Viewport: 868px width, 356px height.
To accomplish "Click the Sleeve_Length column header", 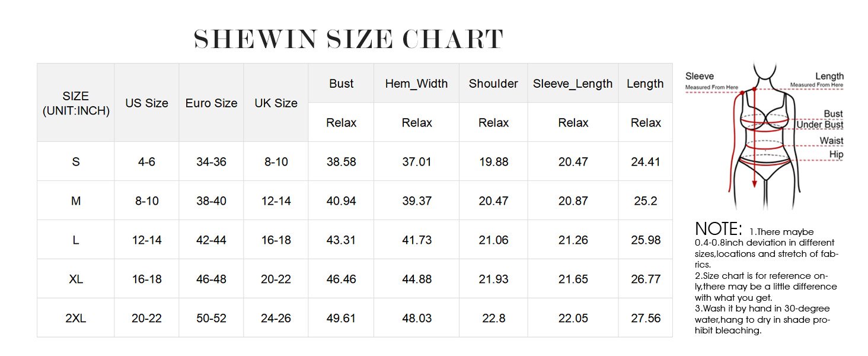I will 572,84.
